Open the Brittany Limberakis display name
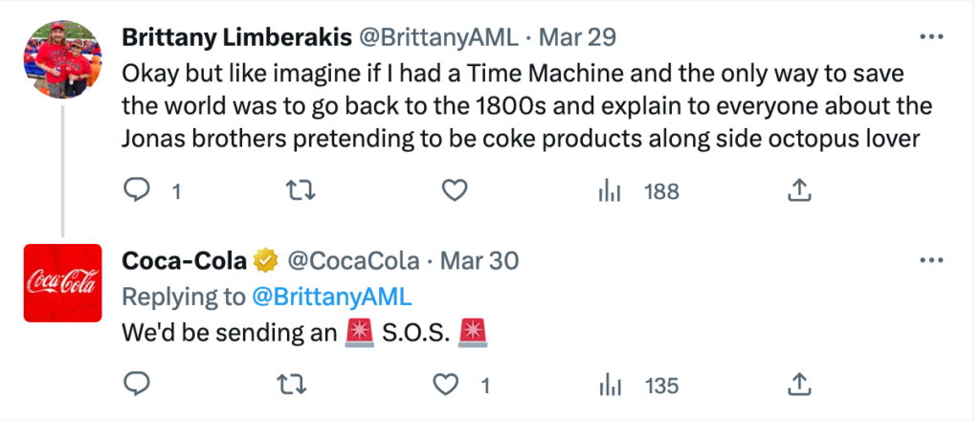This screenshot has width=980, height=421. [x=236, y=37]
